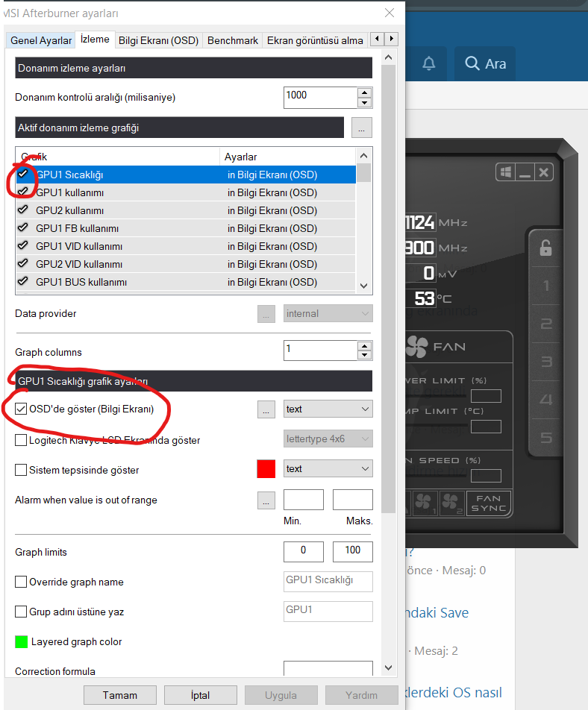
Task: Open the Data provider internal dropdown
Action: click(328, 313)
